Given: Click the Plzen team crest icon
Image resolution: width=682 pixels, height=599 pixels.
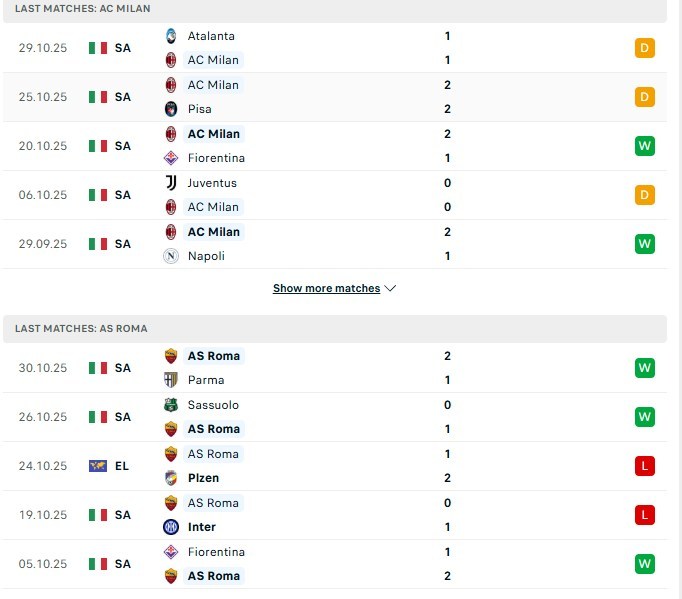Looking at the screenshot, I should tap(170, 478).
